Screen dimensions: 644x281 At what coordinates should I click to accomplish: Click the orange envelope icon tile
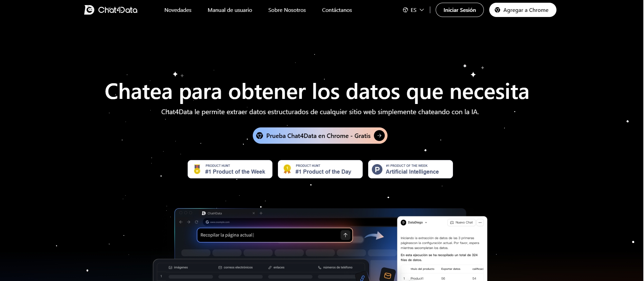[x=387, y=275]
